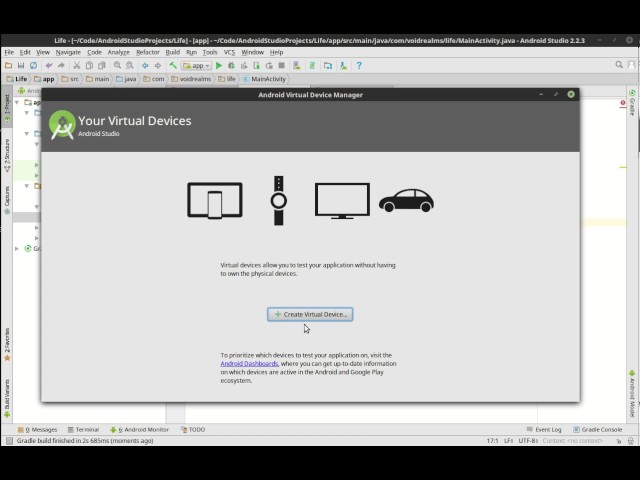Open the Structure side panel tab
Viewport: 640px width, 480px height.
[x=7, y=155]
